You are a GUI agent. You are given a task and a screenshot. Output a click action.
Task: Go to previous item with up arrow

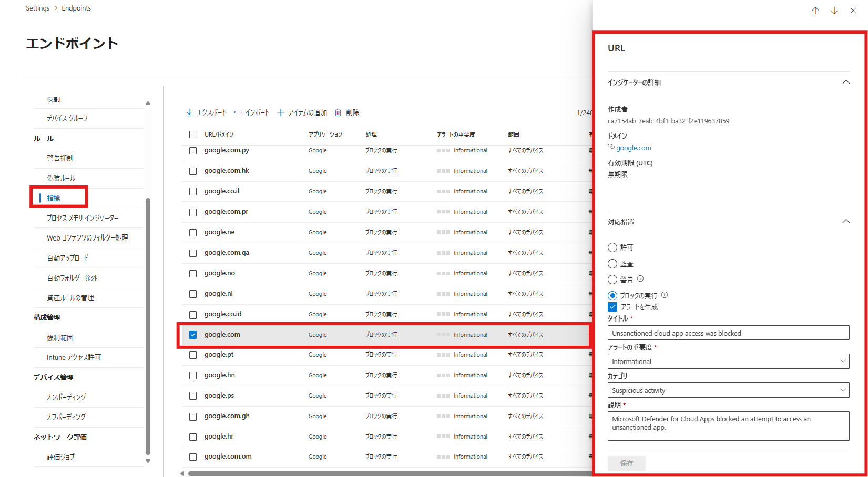pyautogui.click(x=815, y=11)
